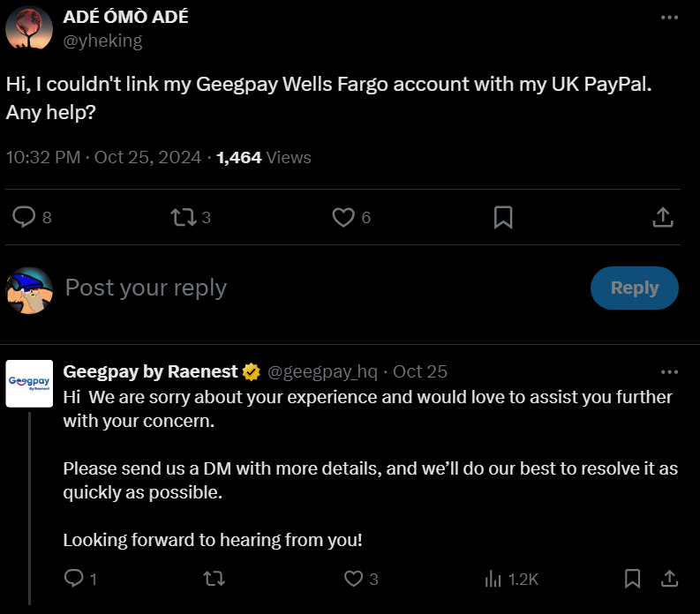The image size is (700, 614).
Task: Open the @yheking handle link
Action: [x=102, y=41]
